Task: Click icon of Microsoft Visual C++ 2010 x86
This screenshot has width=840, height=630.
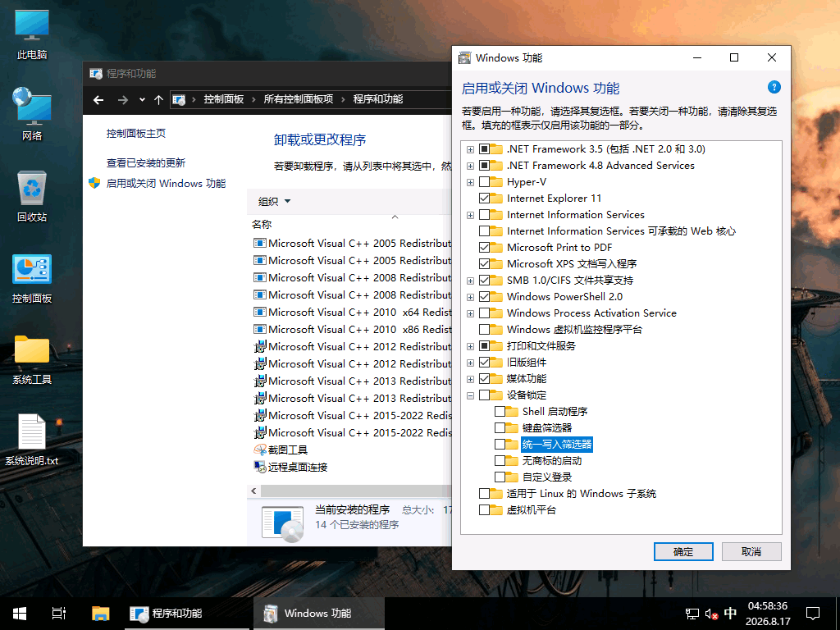Action: pyautogui.click(x=260, y=330)
